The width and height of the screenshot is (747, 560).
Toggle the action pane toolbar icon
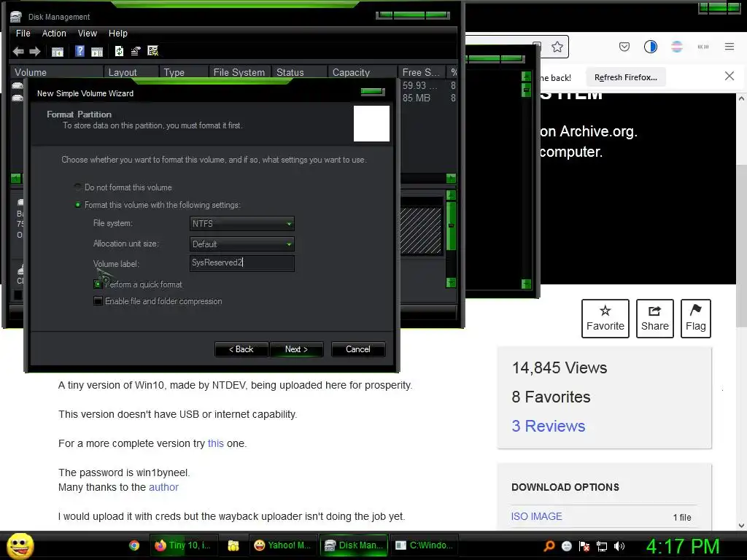[x=97, y=52]
